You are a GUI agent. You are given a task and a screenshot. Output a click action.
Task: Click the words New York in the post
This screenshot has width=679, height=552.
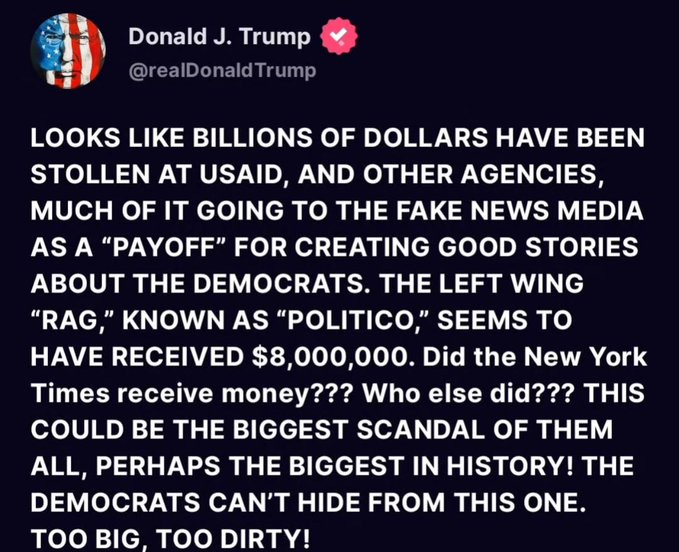click(x=585, y=357)
